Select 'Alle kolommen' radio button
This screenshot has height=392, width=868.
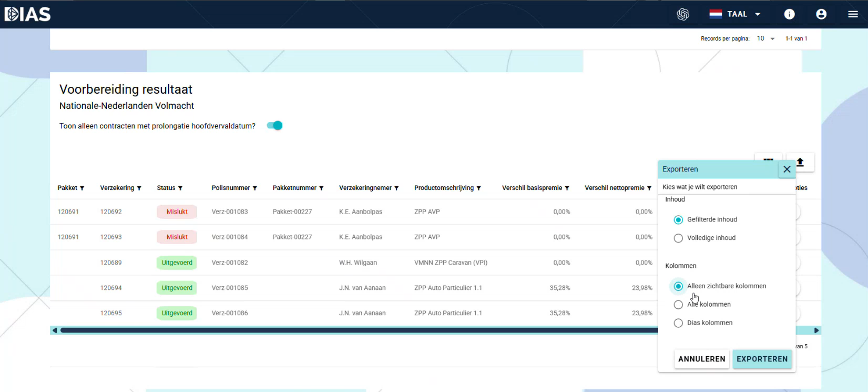pos(678,305)
